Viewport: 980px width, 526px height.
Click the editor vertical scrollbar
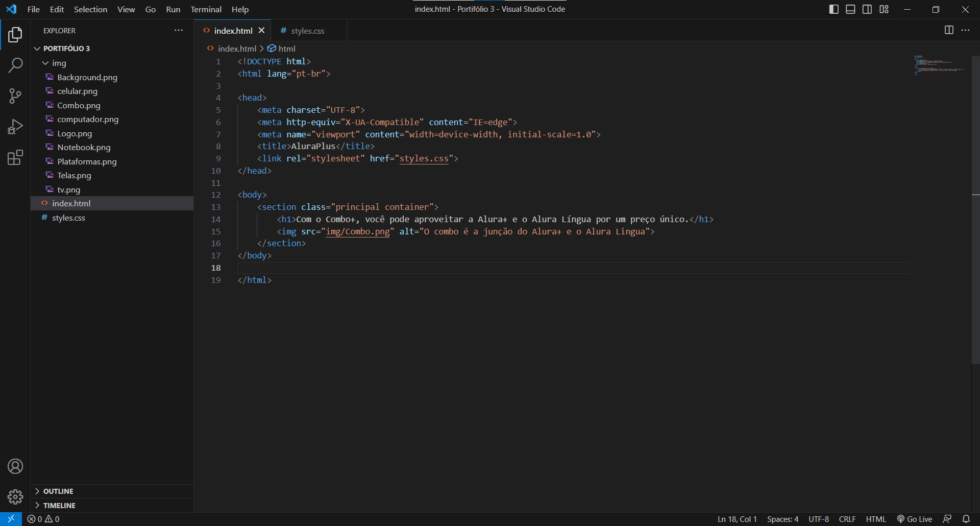(x=975, y=209)
